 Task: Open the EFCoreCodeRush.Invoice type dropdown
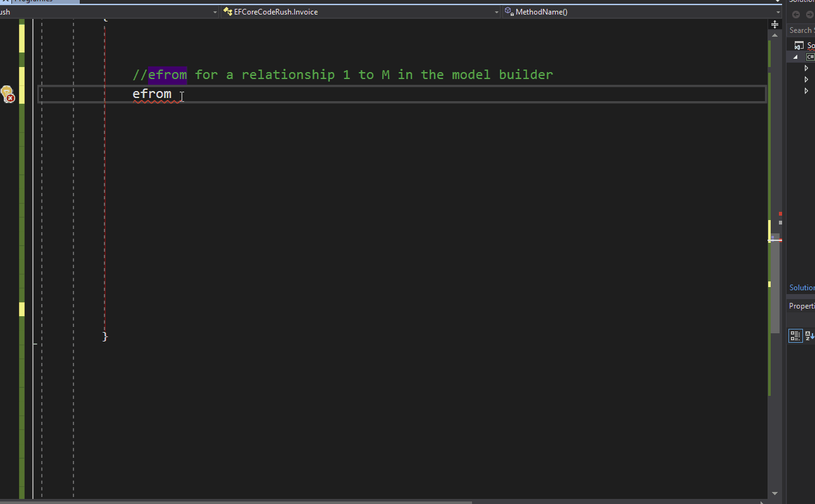coord(497,12)
